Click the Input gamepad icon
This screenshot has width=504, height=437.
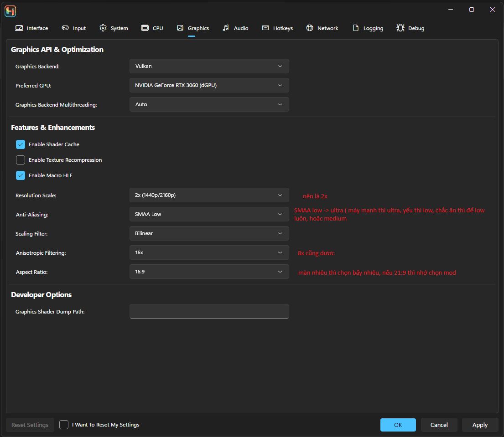[66, 28]
